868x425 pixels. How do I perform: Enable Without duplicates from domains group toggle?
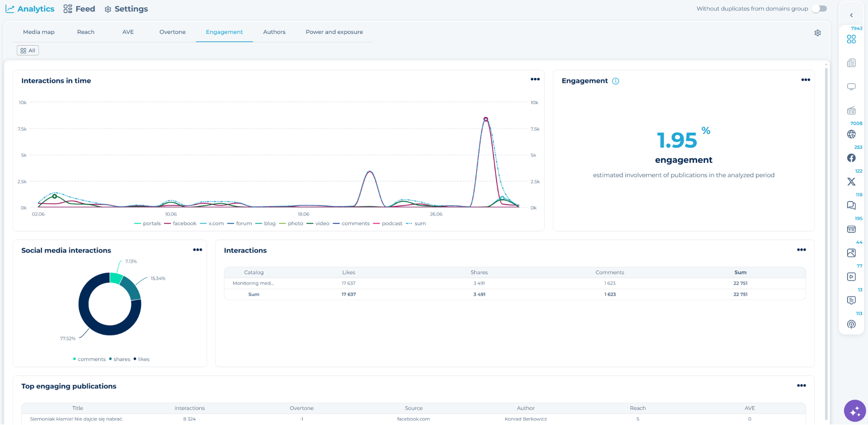[819, 9]
